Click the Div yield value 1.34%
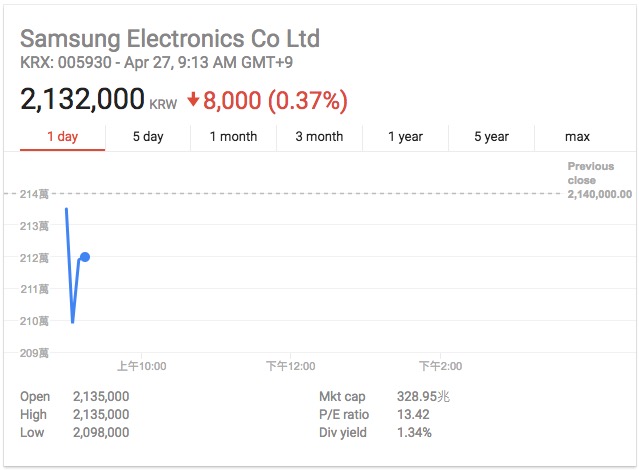The width and height of the screenshot is (639, 470). (x=414, y=432)
